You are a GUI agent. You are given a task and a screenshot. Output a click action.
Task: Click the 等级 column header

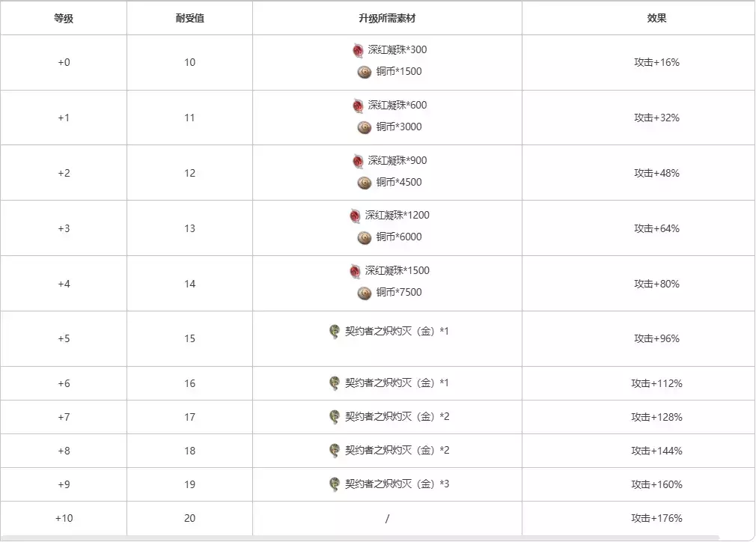click(x=64, y=18)
